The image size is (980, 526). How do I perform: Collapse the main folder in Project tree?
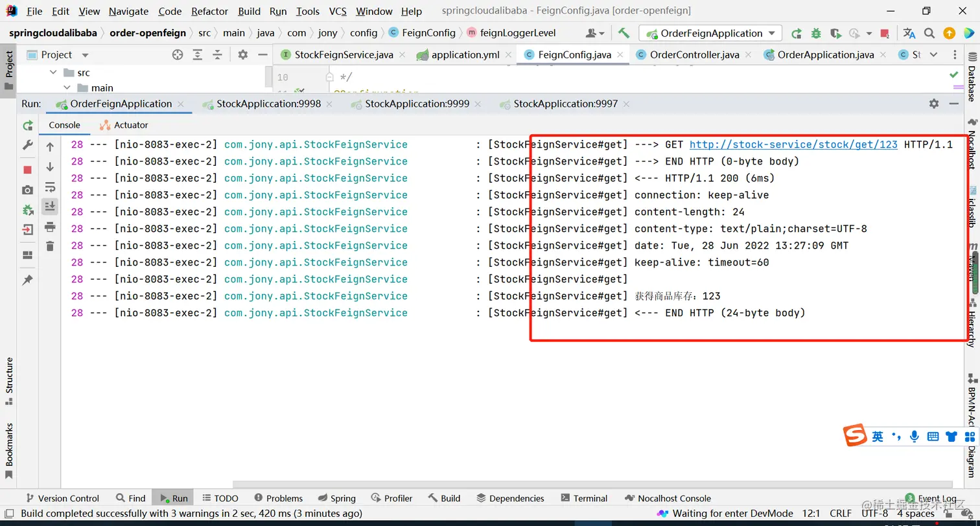(67, 87)
